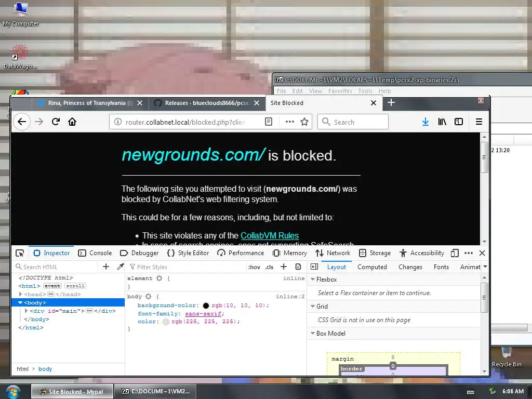Toggle the three-pane inspector layout
Screen dimensions: 532x399
314,267
